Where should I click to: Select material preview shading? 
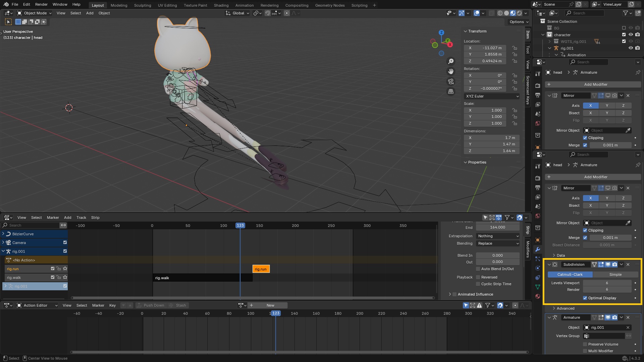(x=513, y=13)
